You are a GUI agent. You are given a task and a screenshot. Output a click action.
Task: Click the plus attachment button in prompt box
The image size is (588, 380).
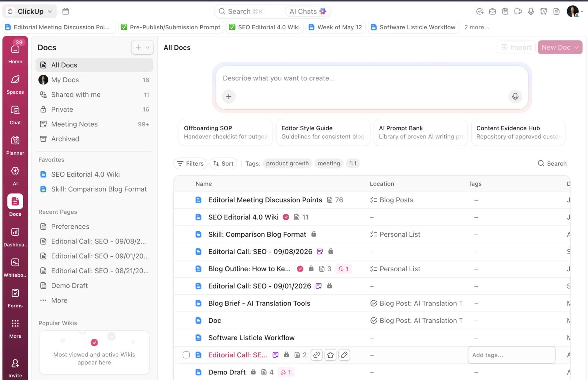coord(228,96)
